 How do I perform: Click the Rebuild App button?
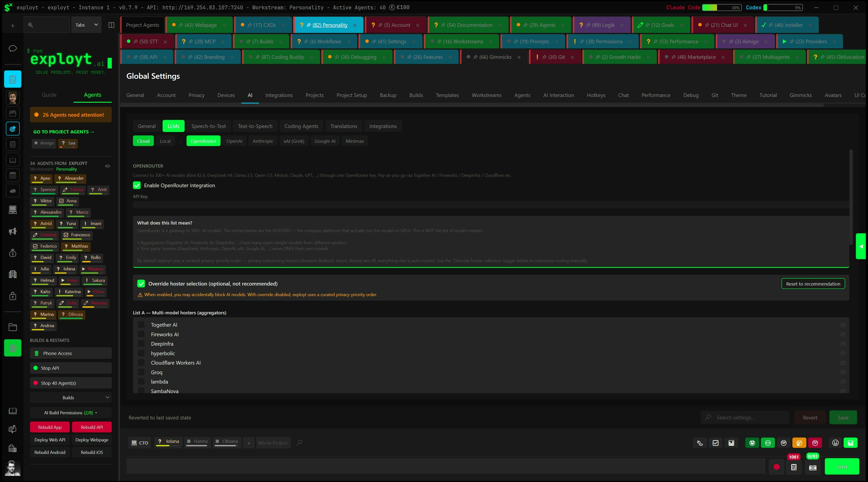[x=50, y=427]
